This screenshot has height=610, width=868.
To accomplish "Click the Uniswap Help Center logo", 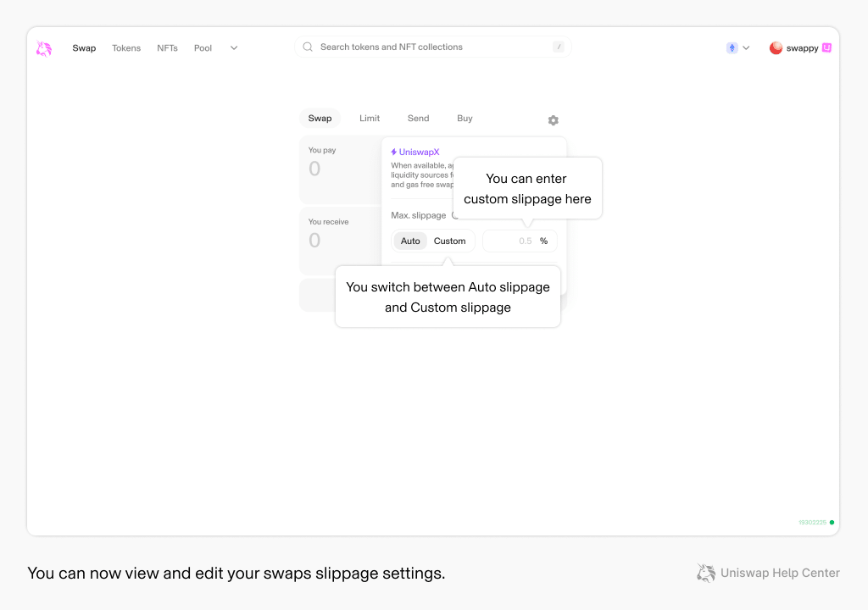I will 706,573.
